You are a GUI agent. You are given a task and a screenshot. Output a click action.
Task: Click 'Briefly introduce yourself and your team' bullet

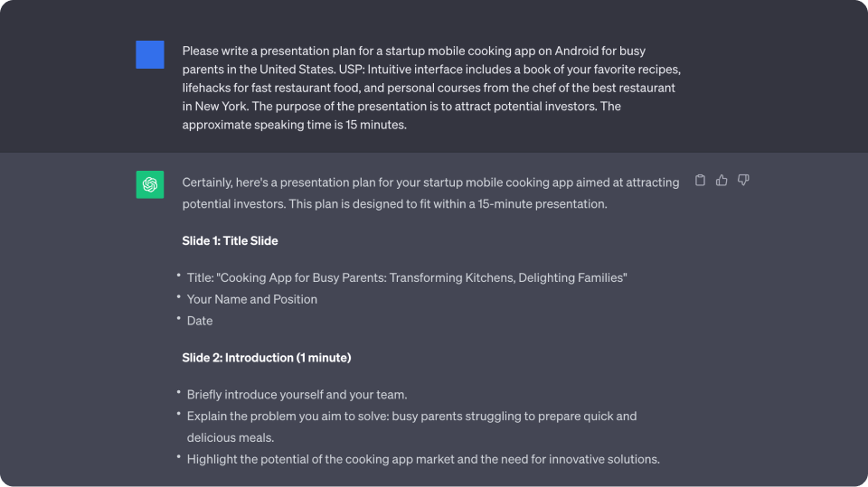pyautogui.click(x=297, y=395)
